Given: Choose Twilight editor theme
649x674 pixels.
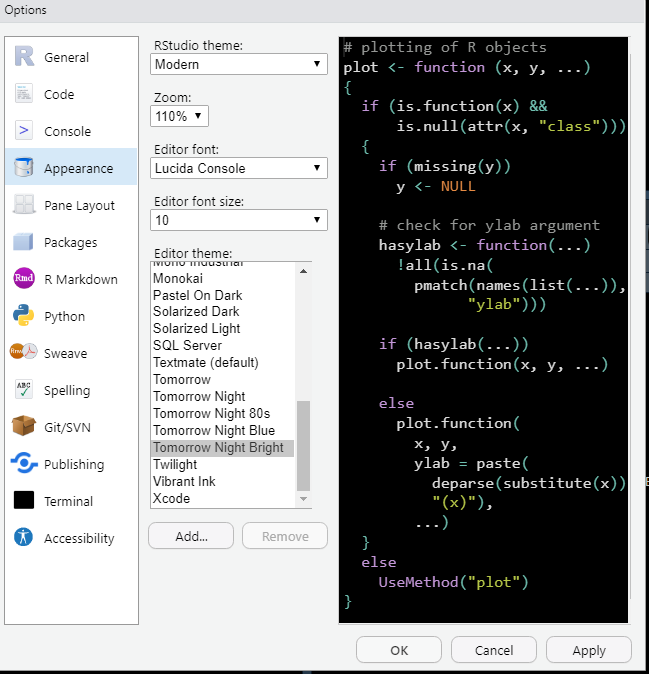Looking at the screenshot, I should tap(223, 464).
